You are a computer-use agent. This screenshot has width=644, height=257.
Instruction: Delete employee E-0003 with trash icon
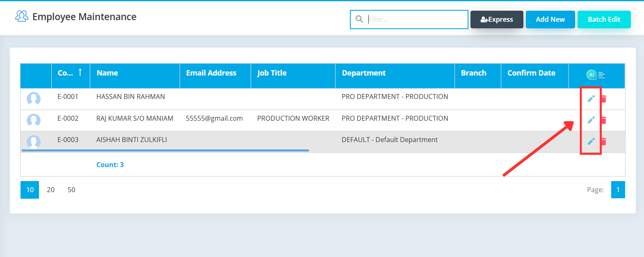tap(604, 141)
